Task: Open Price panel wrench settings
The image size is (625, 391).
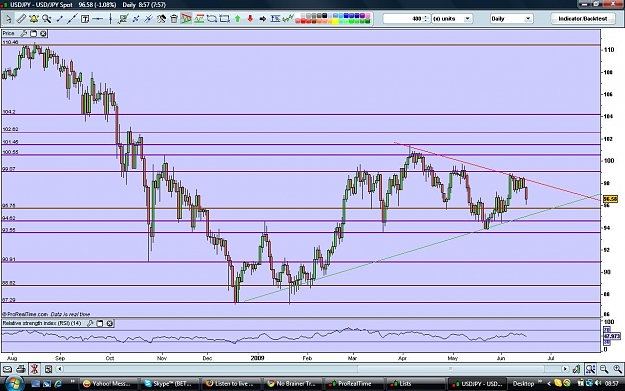Action: (24, 33)
